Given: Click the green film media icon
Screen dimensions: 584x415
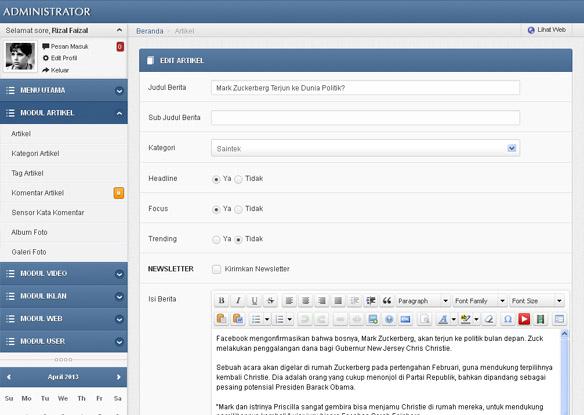Looking at the screenshot, I should click(540, 319).
